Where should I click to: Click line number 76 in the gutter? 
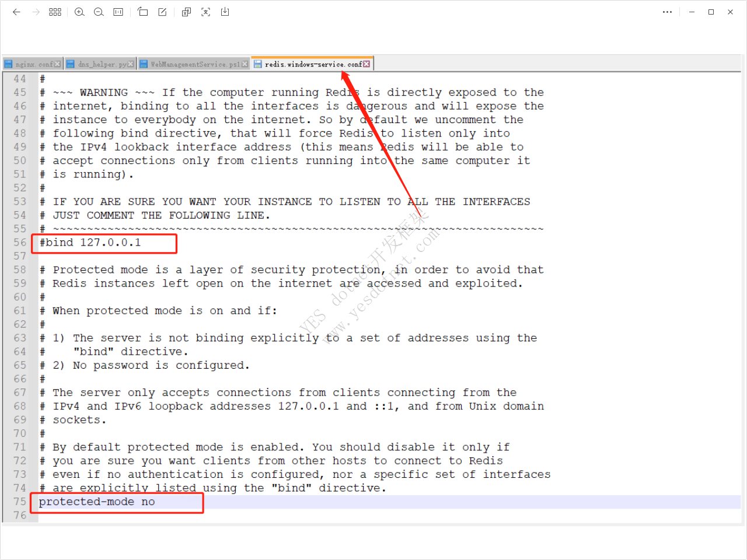(20, 516)
